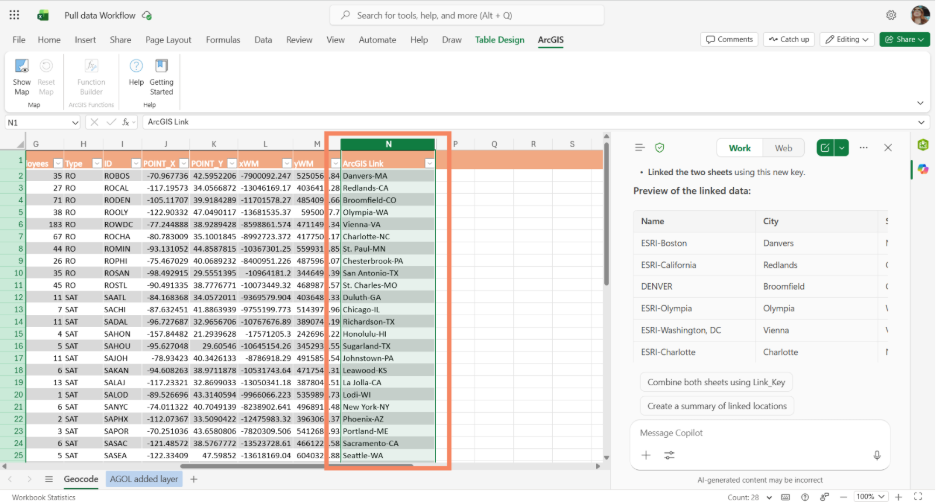Viewport: 936px width, 502px height.
Task: Select cell containing Redlands-CA
Action: click(x=387, y=188)
